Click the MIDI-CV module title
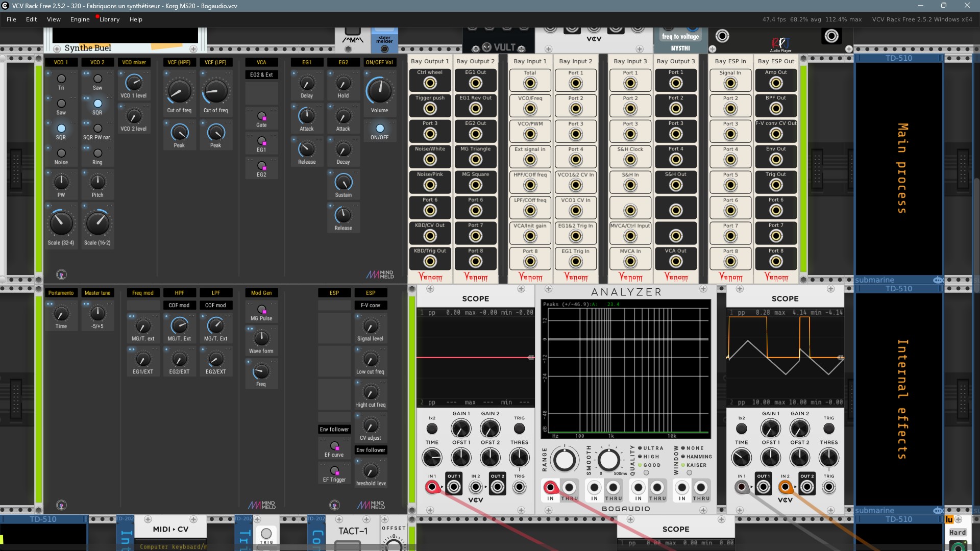The image size is (980, 551). [170, 529]
